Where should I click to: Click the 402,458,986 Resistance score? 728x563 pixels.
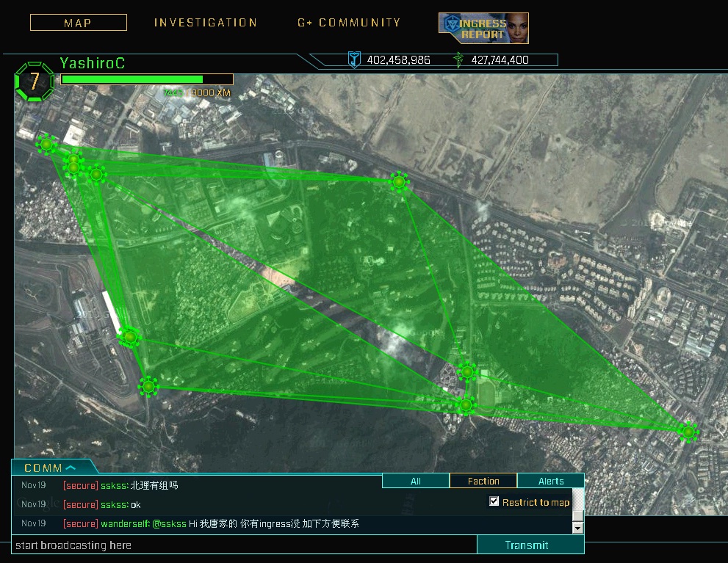[398, 60]
